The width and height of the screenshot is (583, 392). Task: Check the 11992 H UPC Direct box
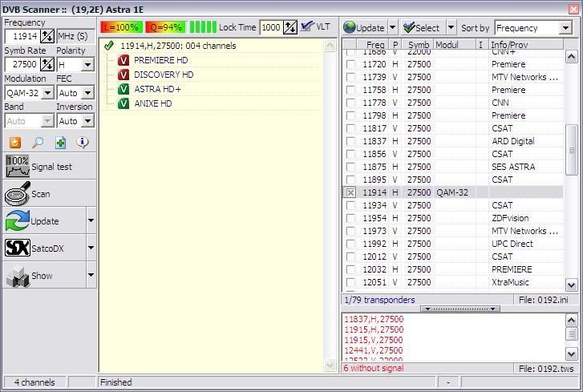coord(350,244)
